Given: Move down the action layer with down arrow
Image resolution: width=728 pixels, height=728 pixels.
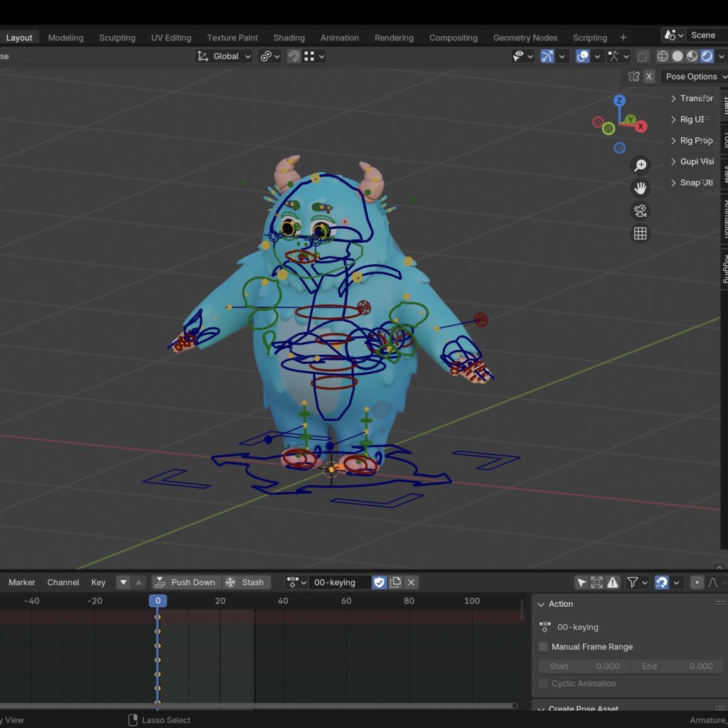Looking at the screenshot, I should (x=123, y=582).
